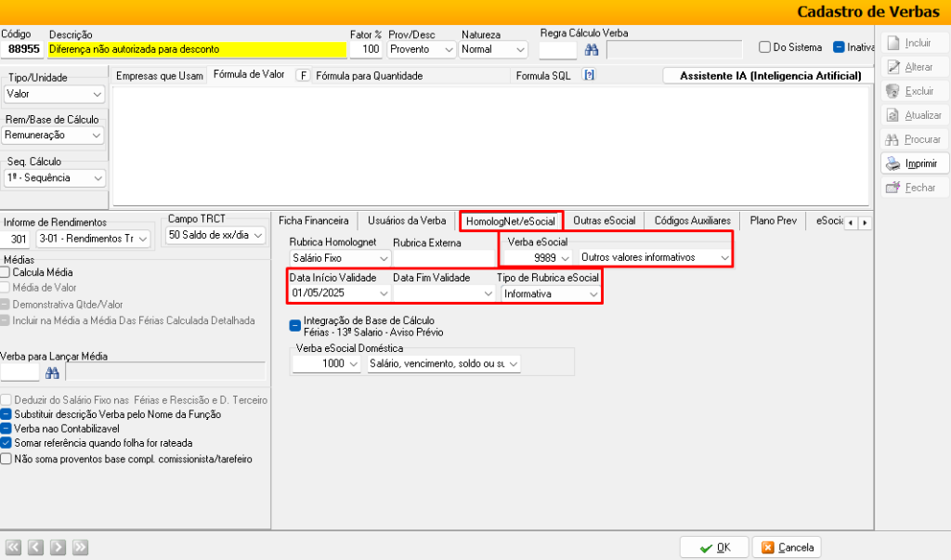Viewport: 951px width, 560px height.
Task: Toggle the Inativa checkbox
Action: (839, 46)
